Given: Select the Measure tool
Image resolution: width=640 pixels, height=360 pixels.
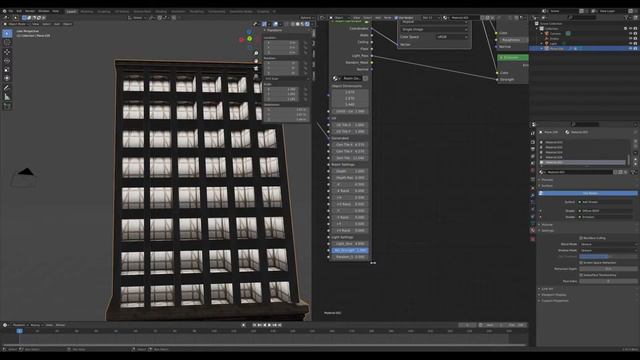Looking at the screenshot, I should pyautogui.click(x=7, y=97).
